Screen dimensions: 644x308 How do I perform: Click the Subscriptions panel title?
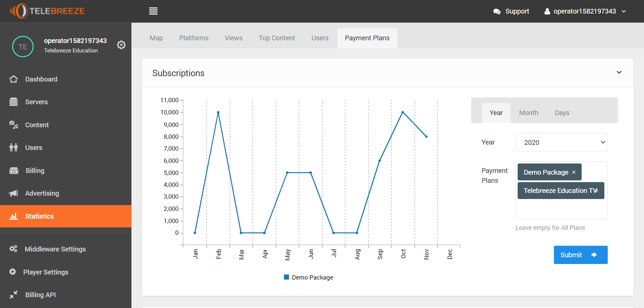coord(179,73)
